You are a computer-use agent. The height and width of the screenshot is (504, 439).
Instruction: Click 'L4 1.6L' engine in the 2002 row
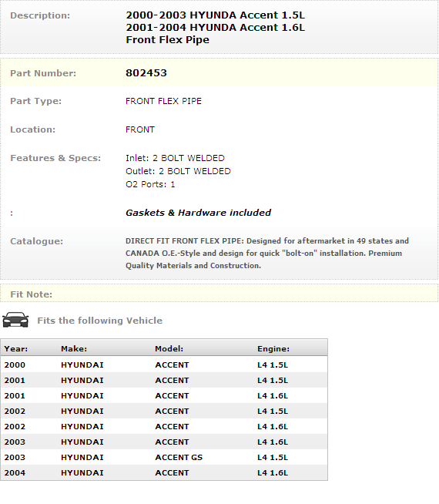coord(273,427)
